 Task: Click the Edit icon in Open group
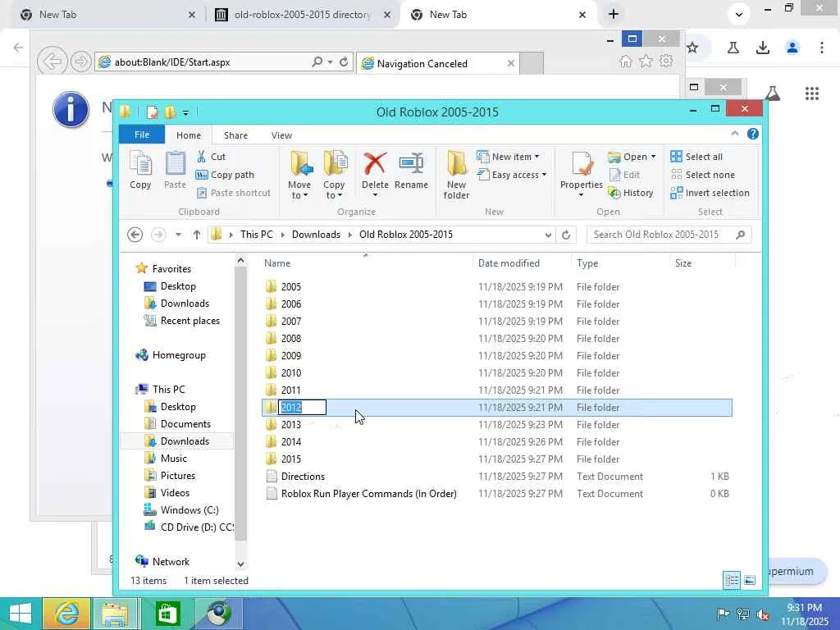pos(624,175)
